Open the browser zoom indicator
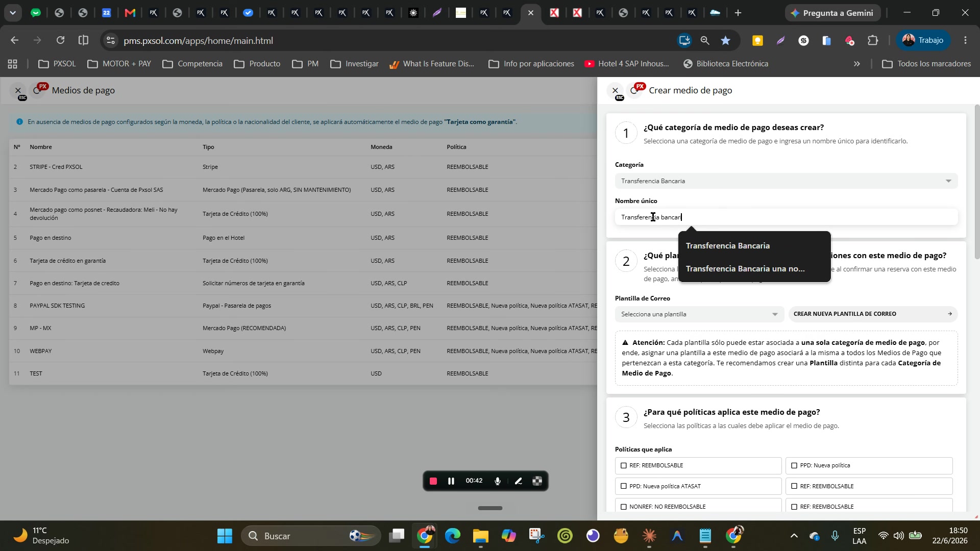980x551 pixels. (705, 40)
